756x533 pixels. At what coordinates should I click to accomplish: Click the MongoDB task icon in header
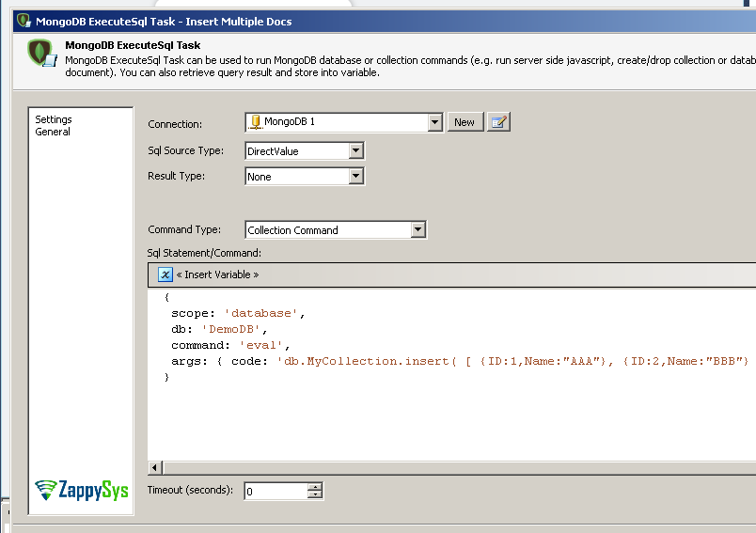click(41, 53)
